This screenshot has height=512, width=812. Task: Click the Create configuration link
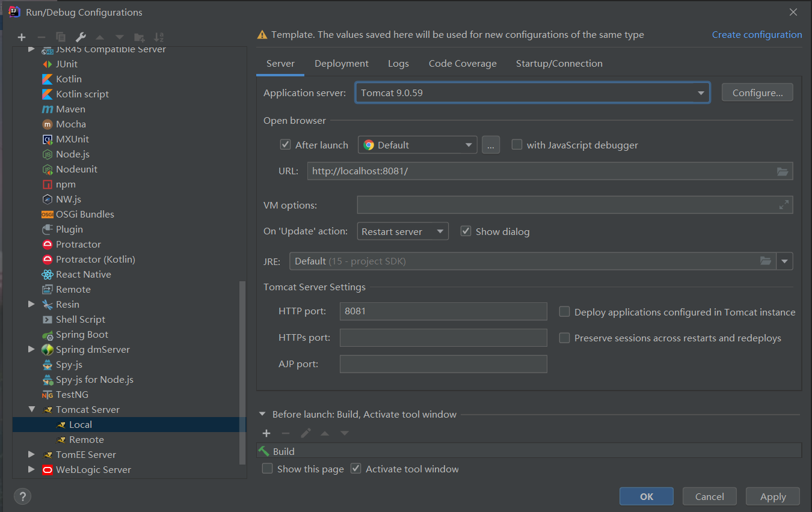click(x=757, y=35)
